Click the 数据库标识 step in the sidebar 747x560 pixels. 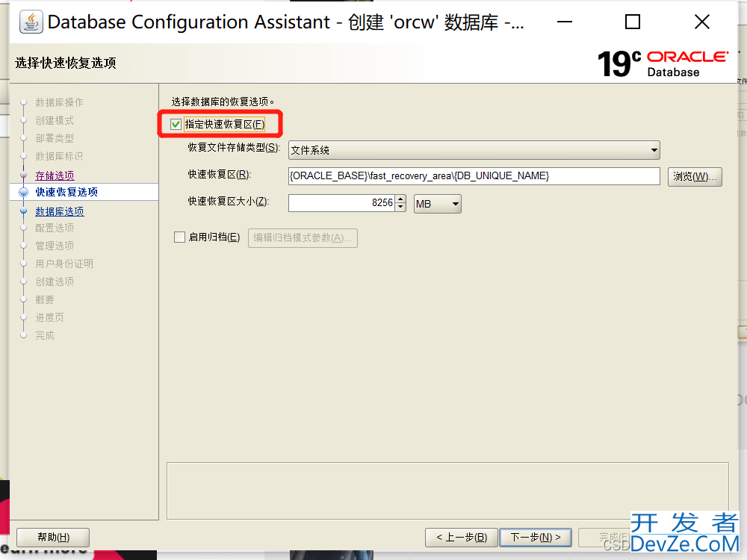pyautogui.click(x=59, y=156)
